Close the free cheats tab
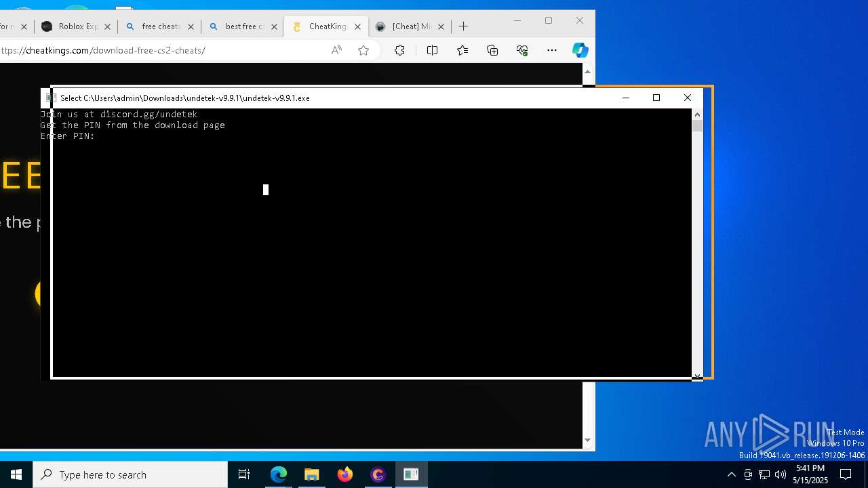Image resolution: width=868 pixels, height=488 pixels. coord(191,27)
